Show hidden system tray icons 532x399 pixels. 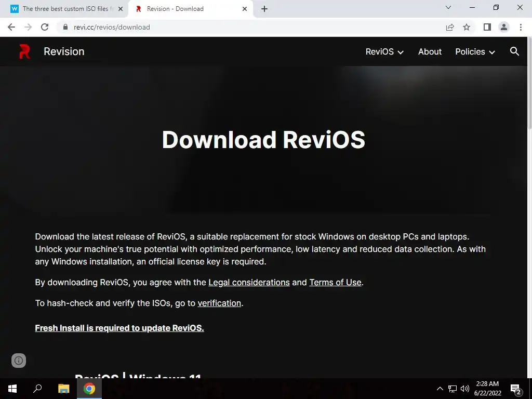(440, 389)
